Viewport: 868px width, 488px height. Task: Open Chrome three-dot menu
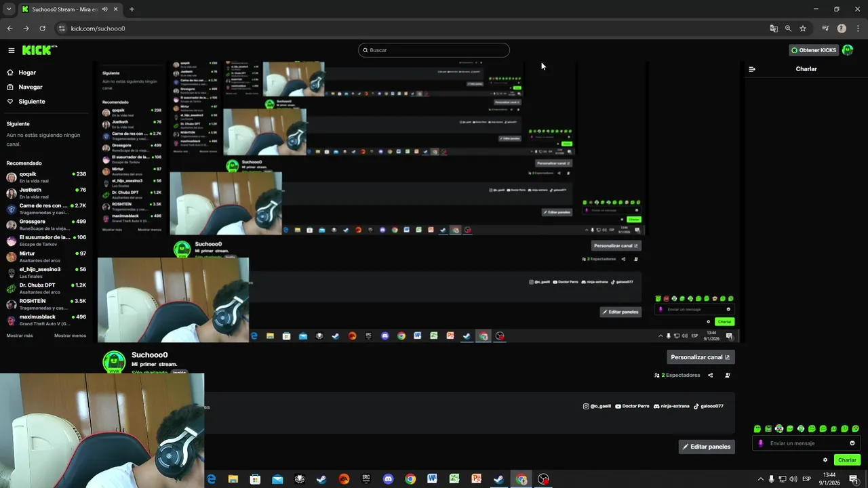856,28
